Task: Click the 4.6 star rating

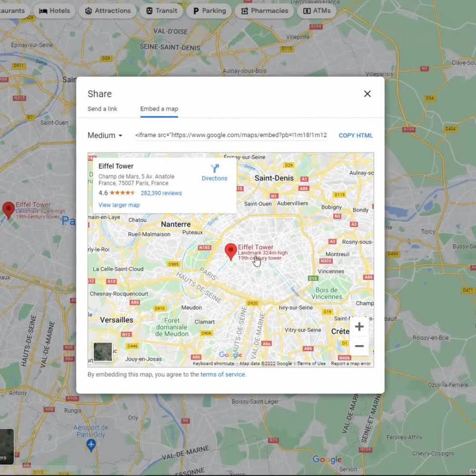Action: (117, 193)
